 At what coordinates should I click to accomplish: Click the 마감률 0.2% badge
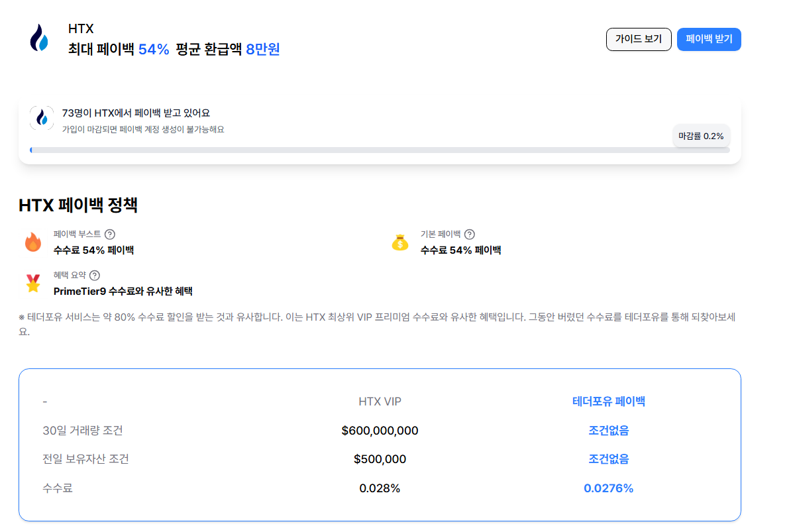(x=701, y=136)
